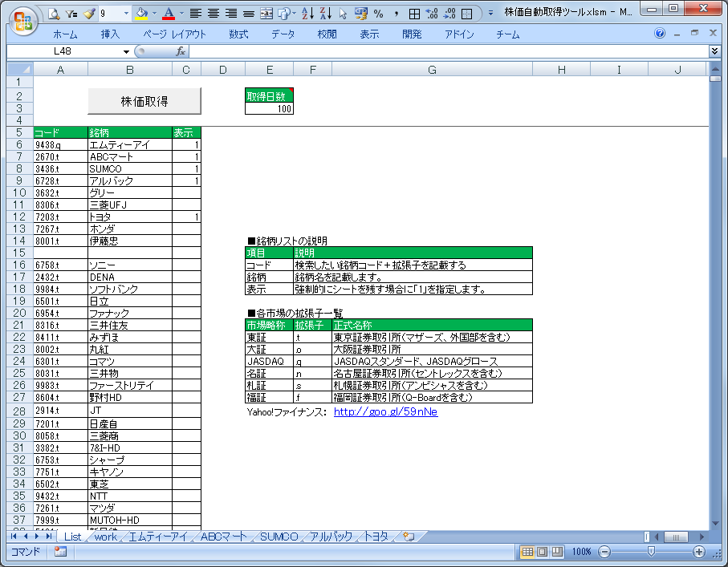Viewport: 728px width, 567px height.
Task: Sort ascending A to Z
Action: 308,14
